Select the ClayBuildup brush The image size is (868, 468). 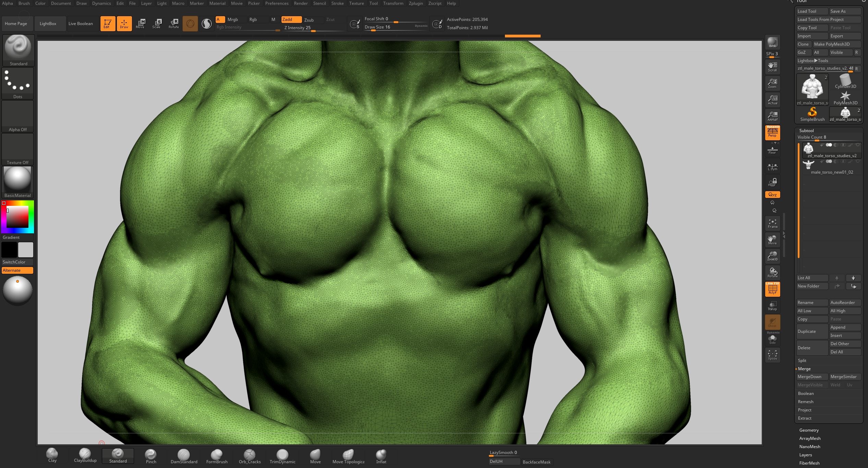tap(85, 456)
